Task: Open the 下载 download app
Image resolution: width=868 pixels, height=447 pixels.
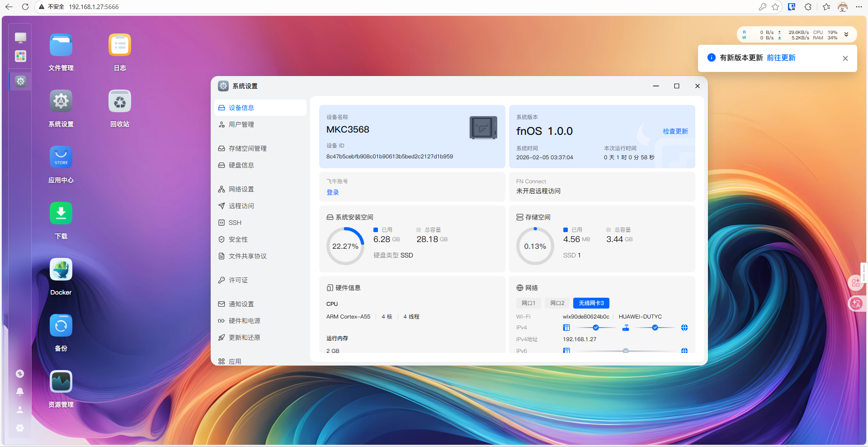Action: coord(61,213)
